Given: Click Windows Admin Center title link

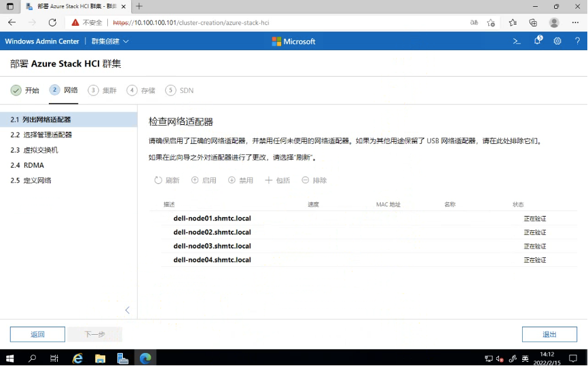Looking at the screenshot, I should click(x=42, y=41).
